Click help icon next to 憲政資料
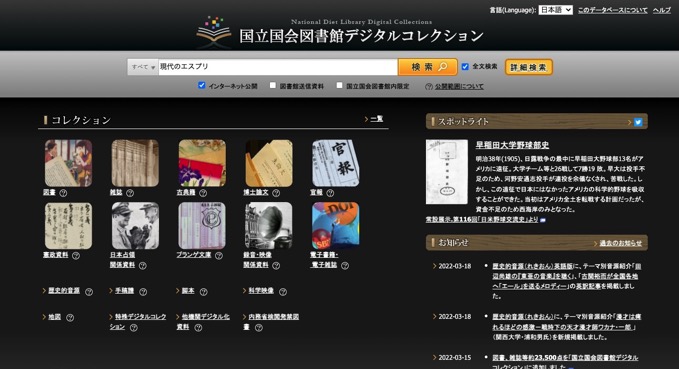The image size is (679, 369). tap(76, 256)
